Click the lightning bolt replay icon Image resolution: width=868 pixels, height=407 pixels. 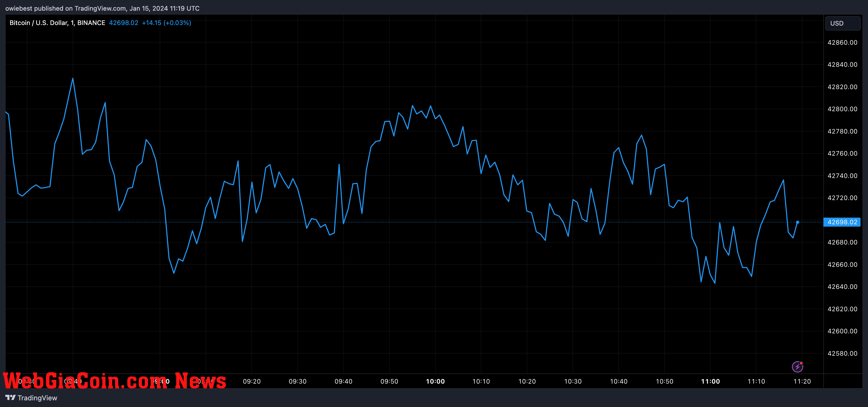coord(797,367)
